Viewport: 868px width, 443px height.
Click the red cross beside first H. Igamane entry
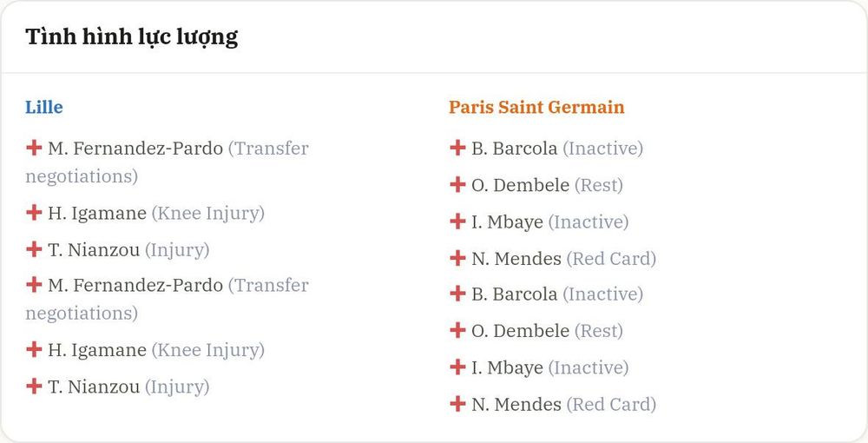[35, 213]
